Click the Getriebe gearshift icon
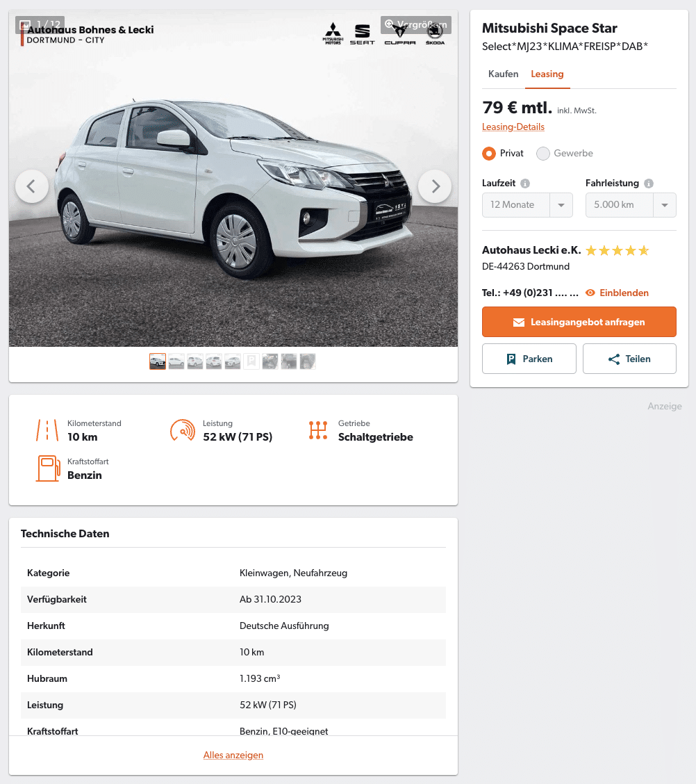The image size is (696, 784). click(x=318, y=430)
